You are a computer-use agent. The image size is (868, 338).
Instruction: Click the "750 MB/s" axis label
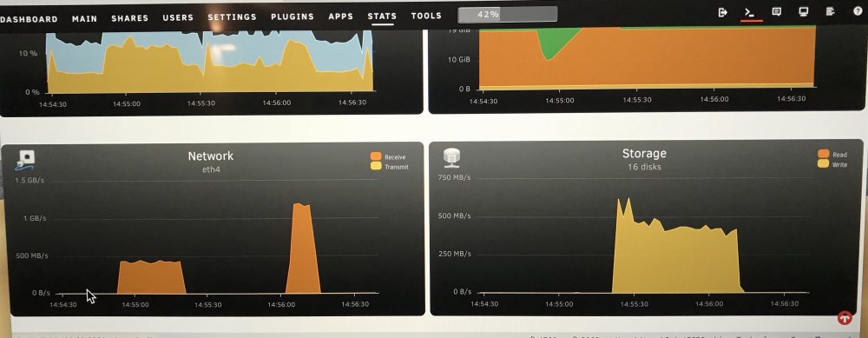454,177
